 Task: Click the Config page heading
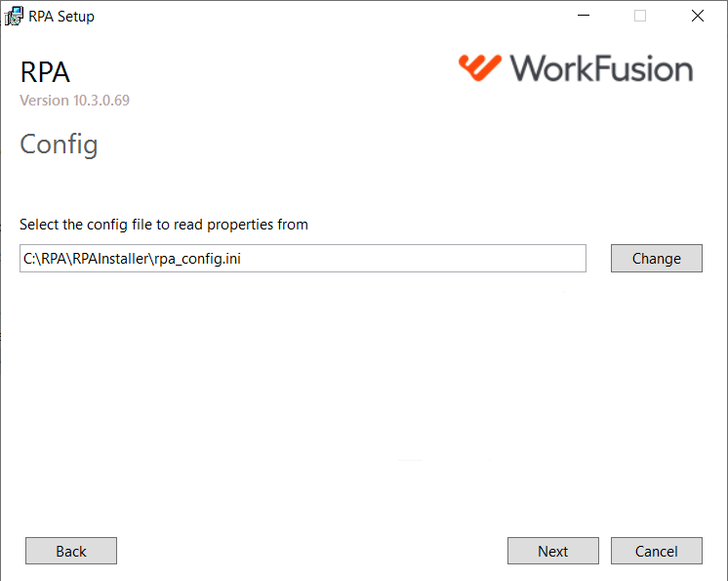[59, 145]
